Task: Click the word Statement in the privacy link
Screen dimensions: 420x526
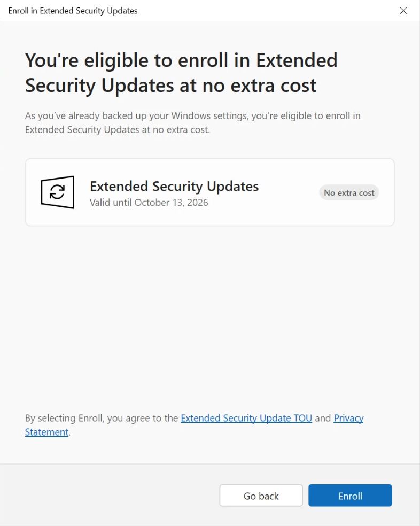Action: click(46, 432)
